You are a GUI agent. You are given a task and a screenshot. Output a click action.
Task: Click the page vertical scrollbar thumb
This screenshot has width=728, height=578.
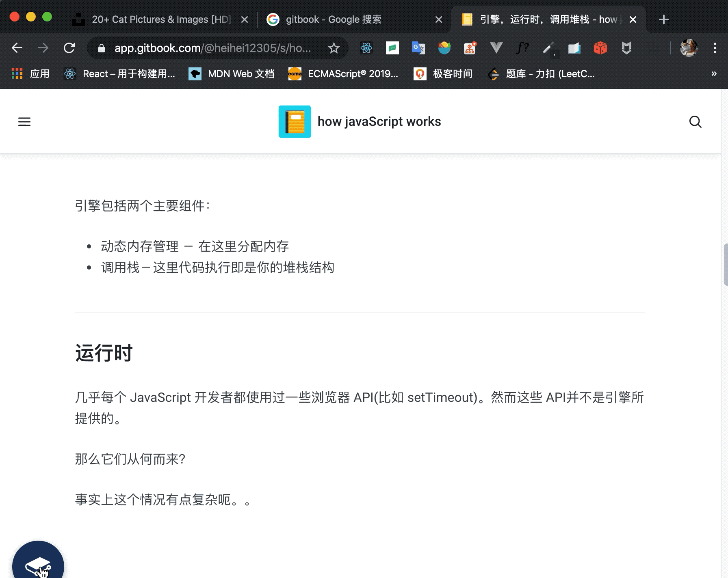coord(725,265)
